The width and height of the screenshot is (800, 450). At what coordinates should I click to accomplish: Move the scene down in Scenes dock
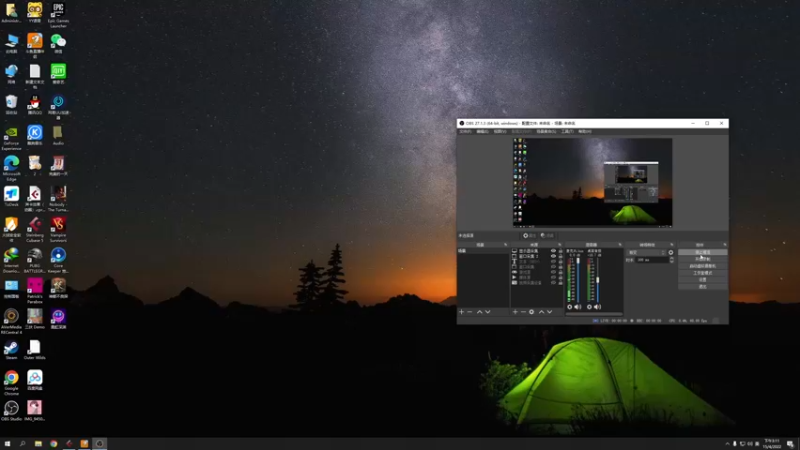[488, 312]
